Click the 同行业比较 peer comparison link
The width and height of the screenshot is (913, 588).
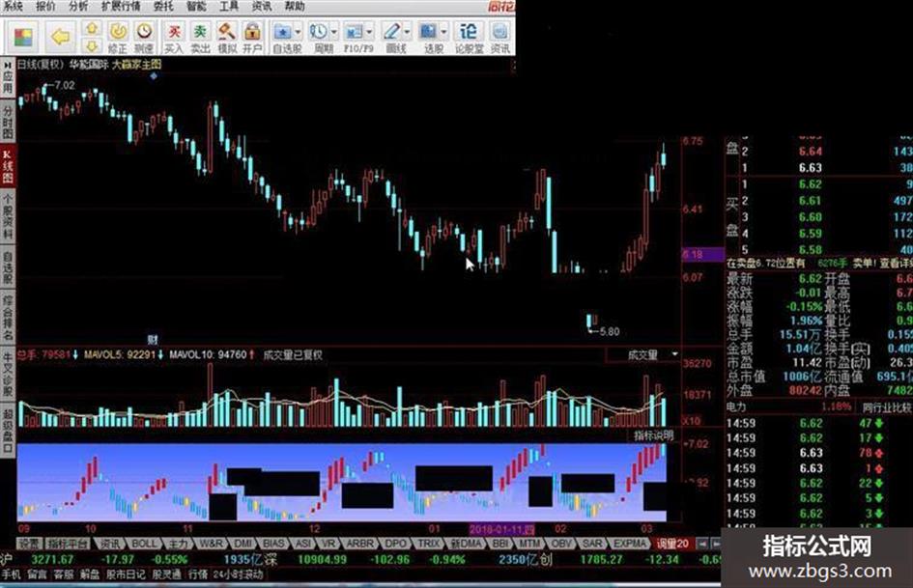pyautogui.click(x=886, y=406)
